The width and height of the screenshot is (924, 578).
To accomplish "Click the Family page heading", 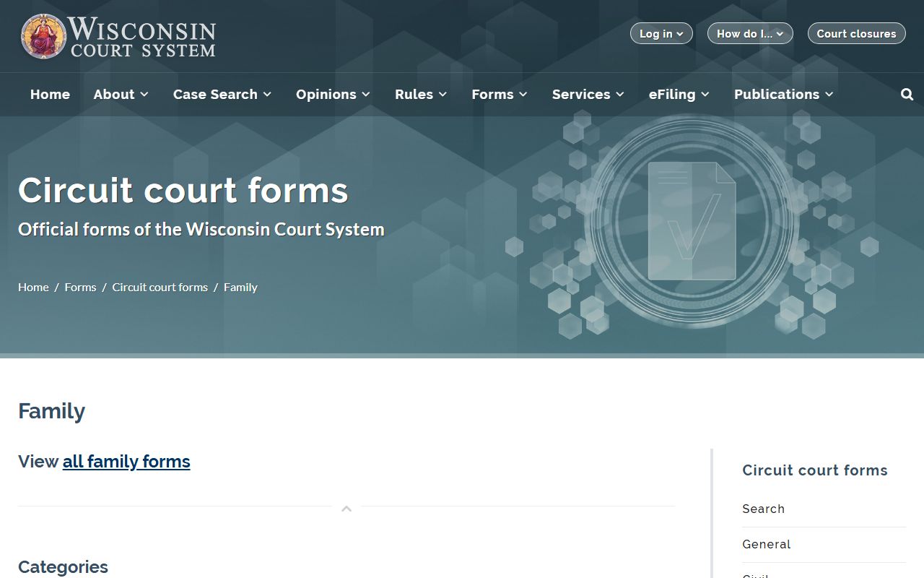I will (x=51, y=411).
